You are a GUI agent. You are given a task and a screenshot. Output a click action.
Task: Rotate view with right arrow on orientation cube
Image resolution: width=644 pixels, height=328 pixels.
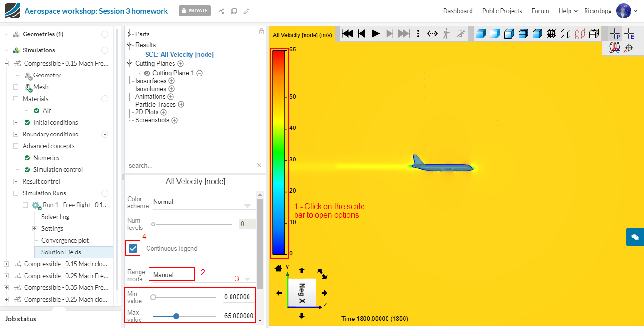tap(324, 293)
